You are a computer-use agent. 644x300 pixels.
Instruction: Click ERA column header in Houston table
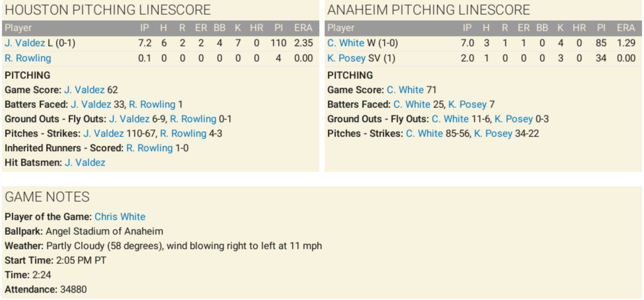click(303, 28)
